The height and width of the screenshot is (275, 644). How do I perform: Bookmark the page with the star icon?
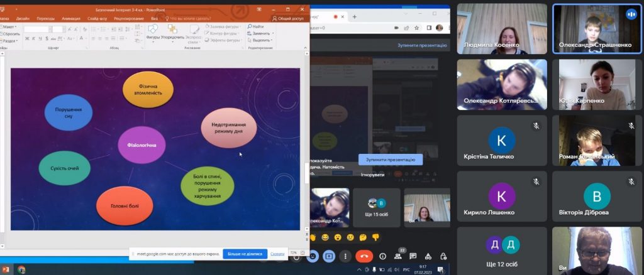click(x=416, y=28)
